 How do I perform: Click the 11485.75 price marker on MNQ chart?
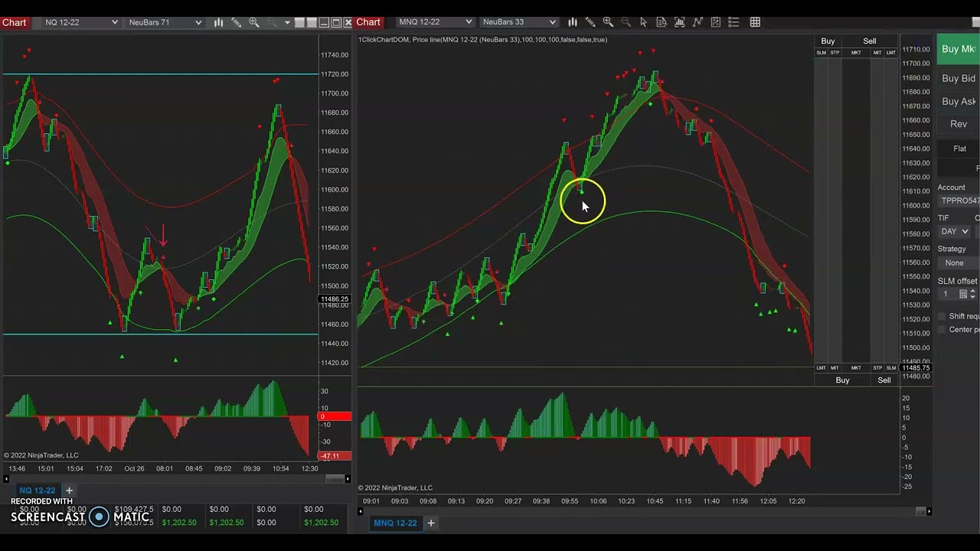[916, 368]
